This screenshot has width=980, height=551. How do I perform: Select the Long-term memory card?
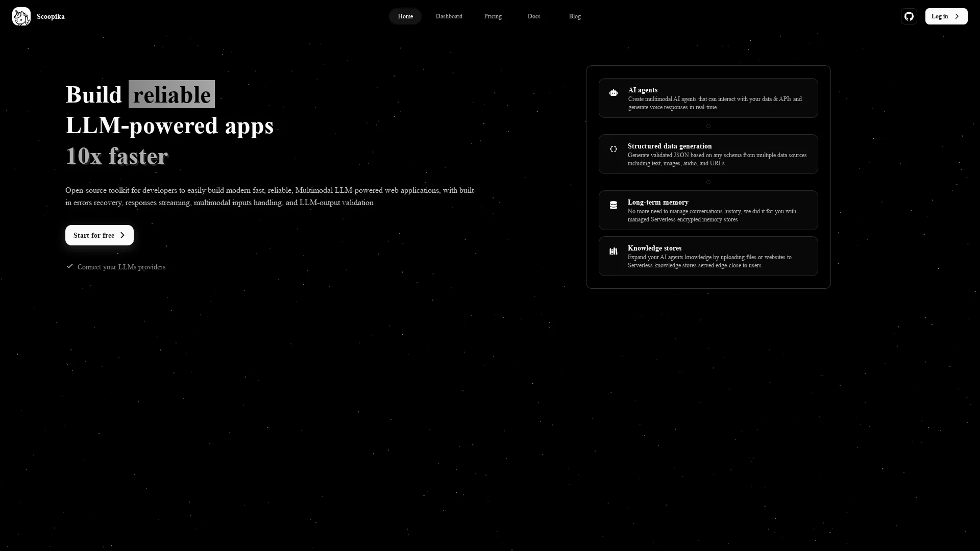tap(708, 210)
